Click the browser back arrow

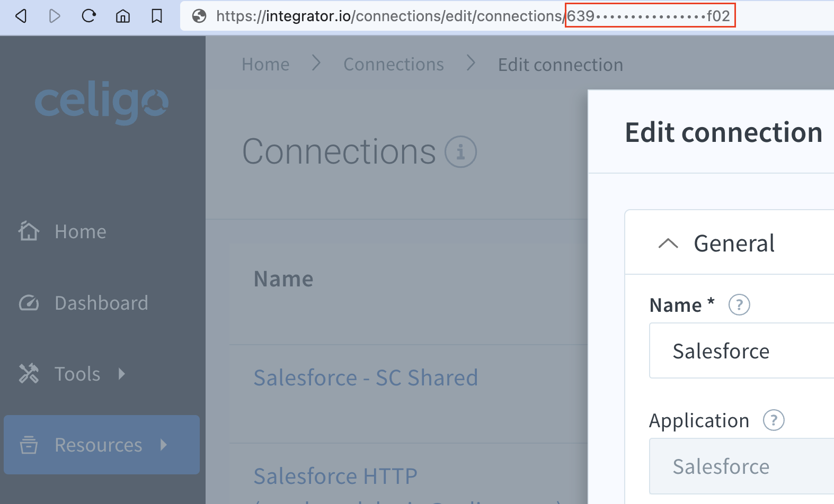tap(21, 16)
